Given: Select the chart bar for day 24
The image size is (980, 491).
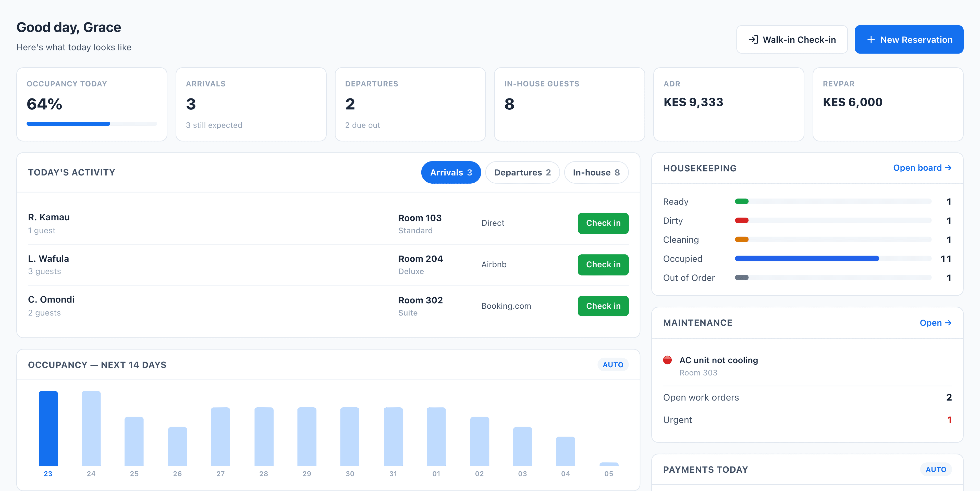Looking at the screenshot, I should tap(91, 428).
